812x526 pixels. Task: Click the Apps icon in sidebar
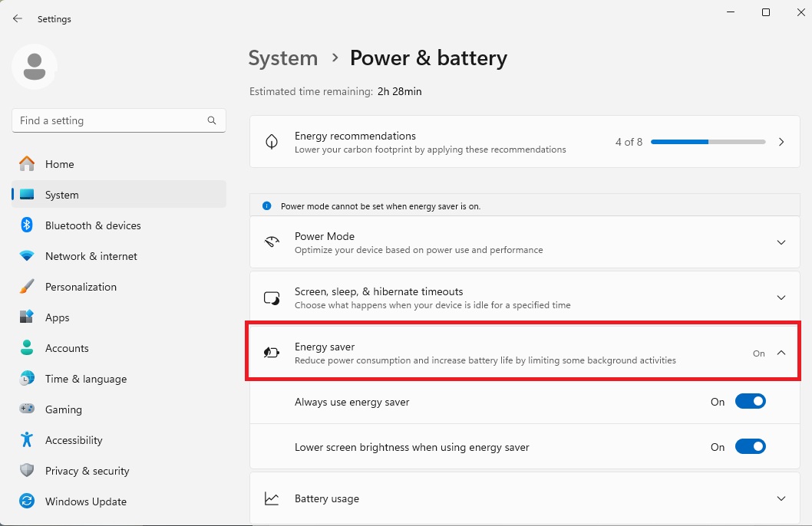[x=27, y=317]
